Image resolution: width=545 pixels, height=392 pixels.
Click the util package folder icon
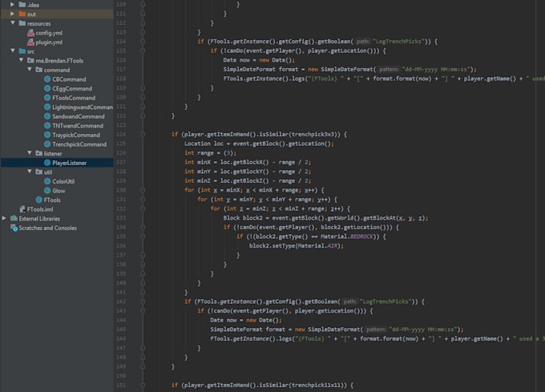(39, 172)
